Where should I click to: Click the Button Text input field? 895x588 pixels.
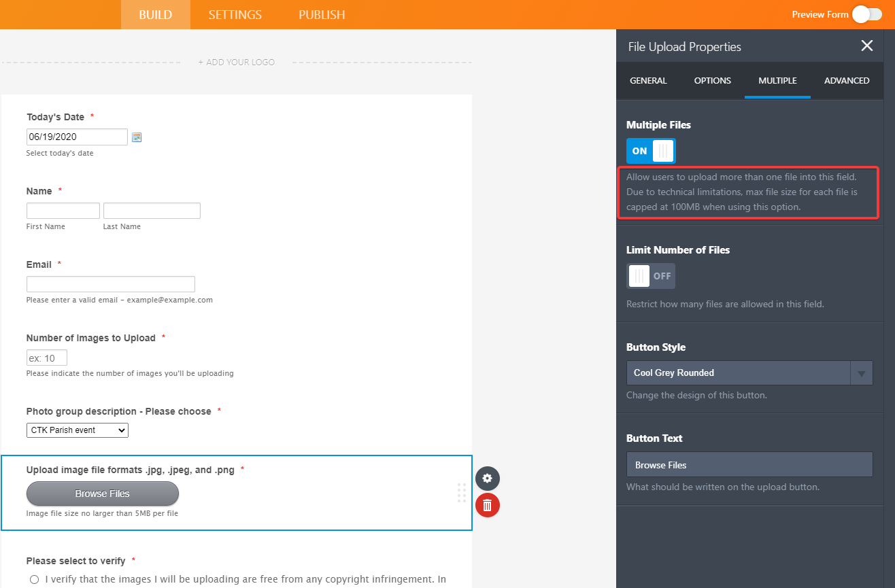749,465
